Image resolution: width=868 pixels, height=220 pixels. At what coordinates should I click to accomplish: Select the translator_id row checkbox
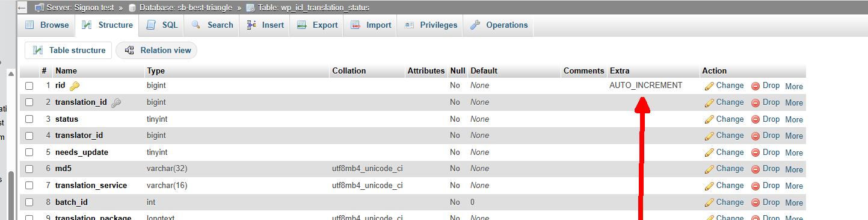pyautogui.click(x=29, y=136)
